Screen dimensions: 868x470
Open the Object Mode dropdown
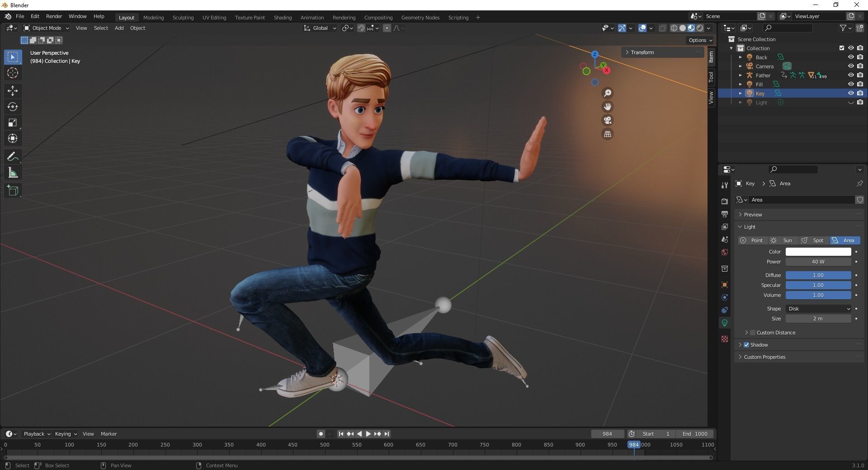click(x=47, y=28)
